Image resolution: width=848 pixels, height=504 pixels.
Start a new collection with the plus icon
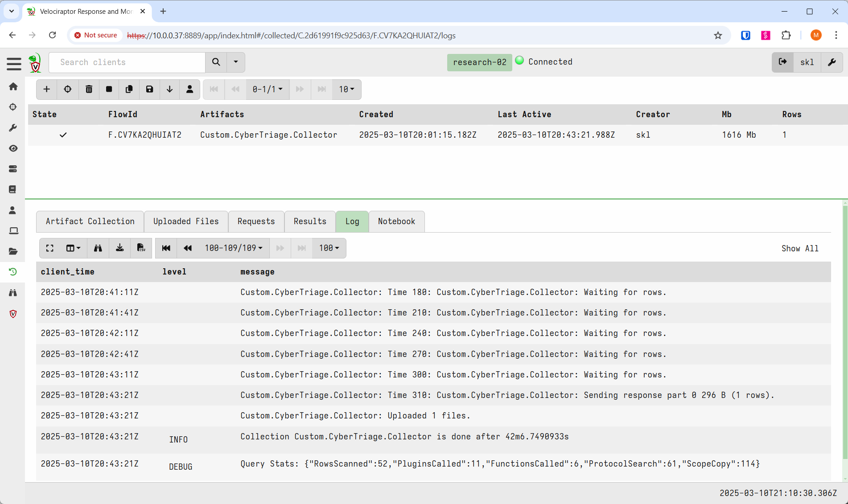pyautogui.click(x=46, y=89)
